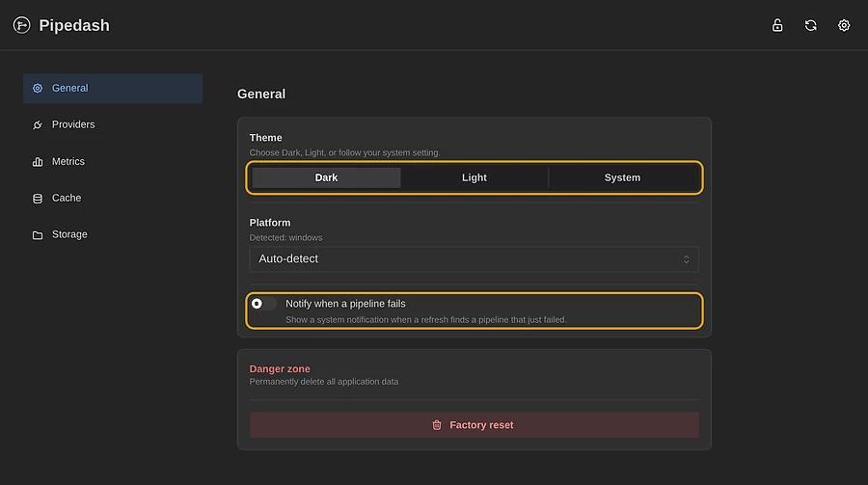Screen dimensions: 868x485
Task: Open settings via header gear icon
Action: [844, 25]
